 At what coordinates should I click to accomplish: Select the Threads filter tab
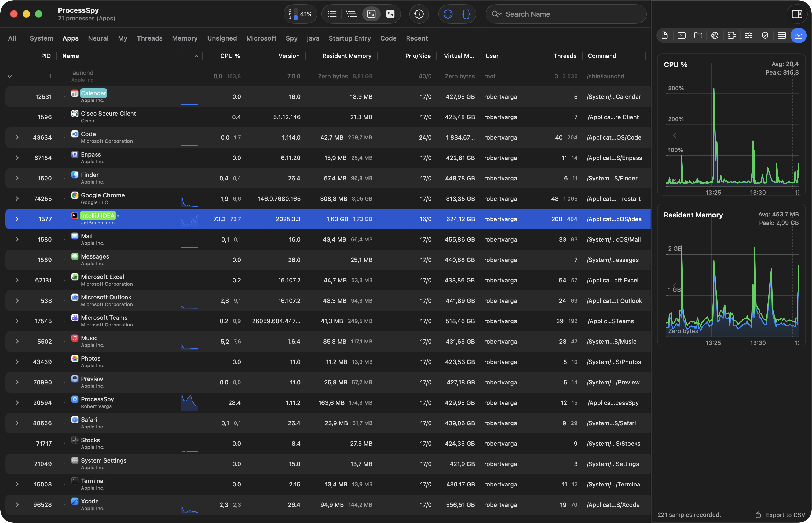(150, 38)
